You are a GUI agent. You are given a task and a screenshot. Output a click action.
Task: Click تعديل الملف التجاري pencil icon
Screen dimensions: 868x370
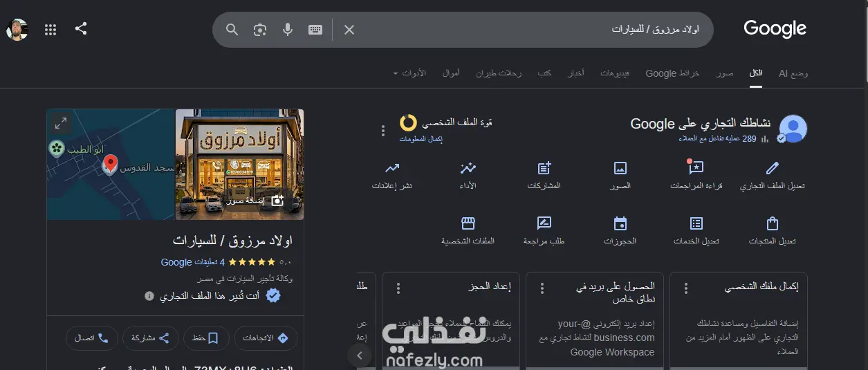point(773,167)
